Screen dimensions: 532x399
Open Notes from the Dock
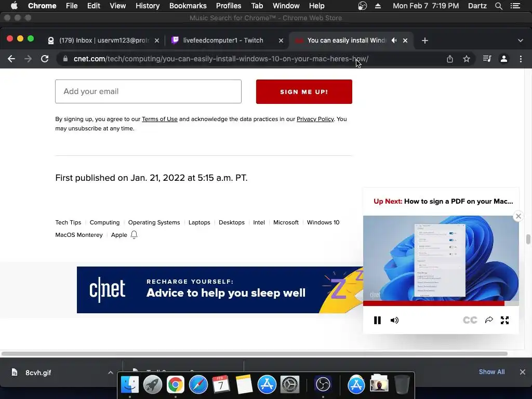(x=244, y=385)
